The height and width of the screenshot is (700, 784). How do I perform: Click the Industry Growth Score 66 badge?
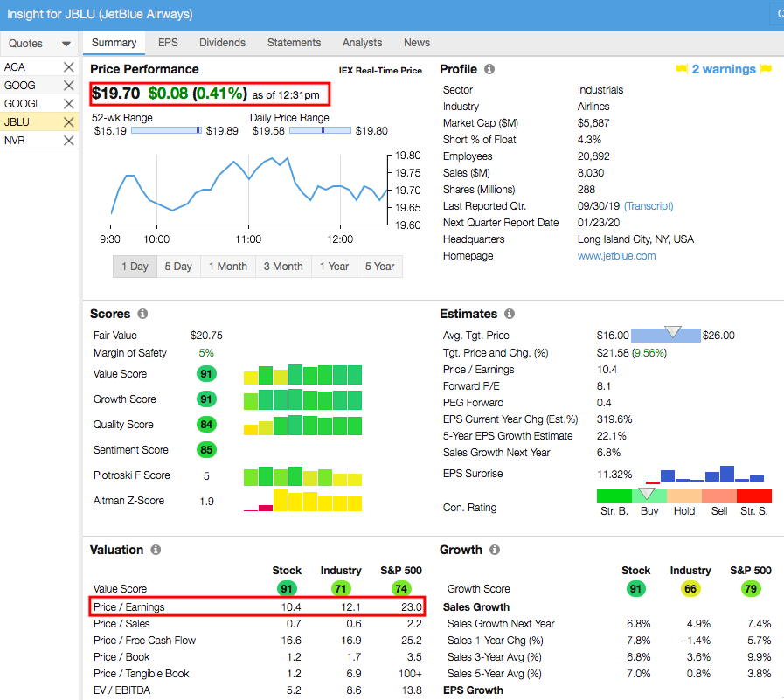pyautogui.click(x=690, y=588)
